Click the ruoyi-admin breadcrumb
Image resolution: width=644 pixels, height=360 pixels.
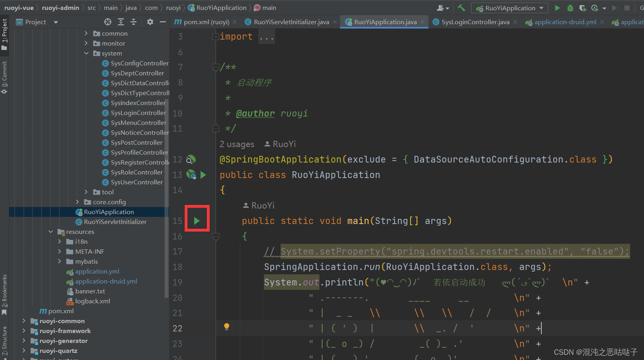61,8
